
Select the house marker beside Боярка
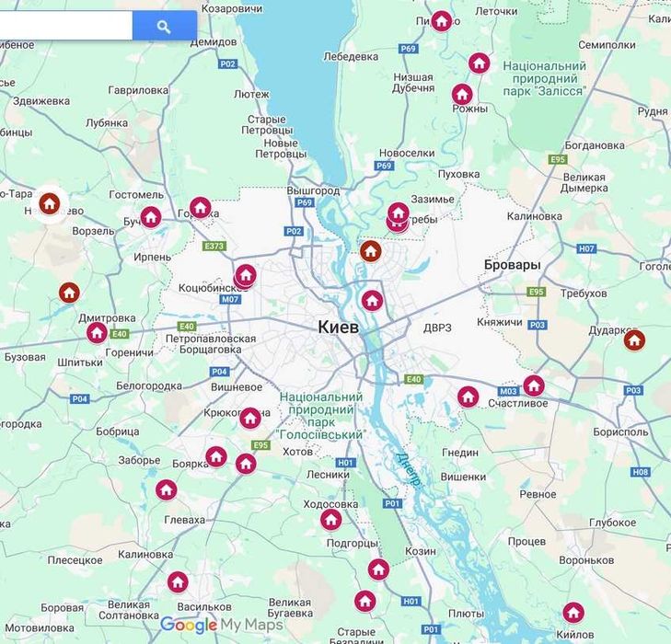(x=216, y=456)
